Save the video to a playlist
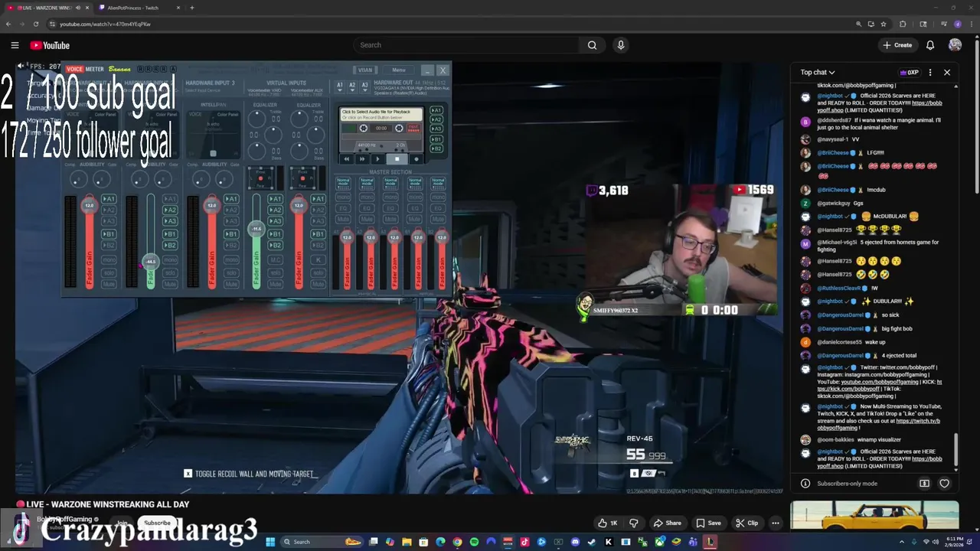This screenshot has width=980, height=551. pyautogui.click(x=708, y=523)
